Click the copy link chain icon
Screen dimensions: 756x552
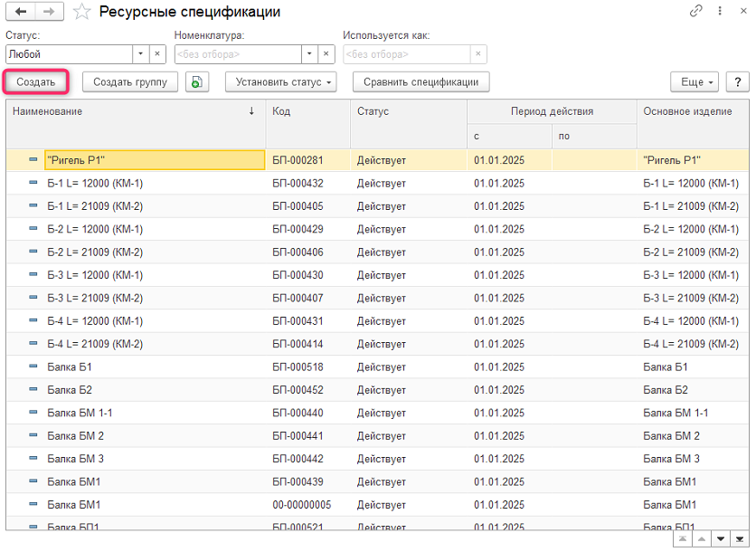(695, 12)
